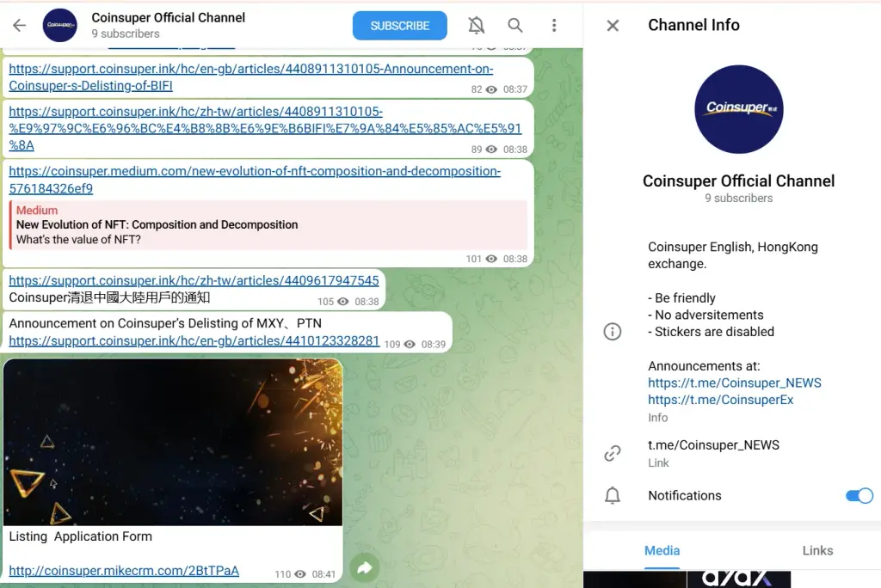The width and height of the screenshot is (881, 588).
Task: Open the zh-tw articles 4409617947545 link
Action: coord(194,280)
